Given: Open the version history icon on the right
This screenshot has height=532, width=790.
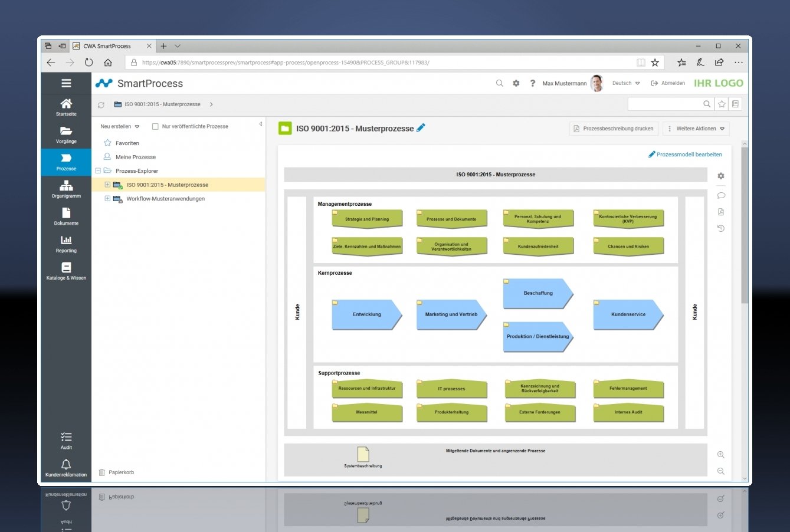Looking at the screenshot, I should [720, 228].
